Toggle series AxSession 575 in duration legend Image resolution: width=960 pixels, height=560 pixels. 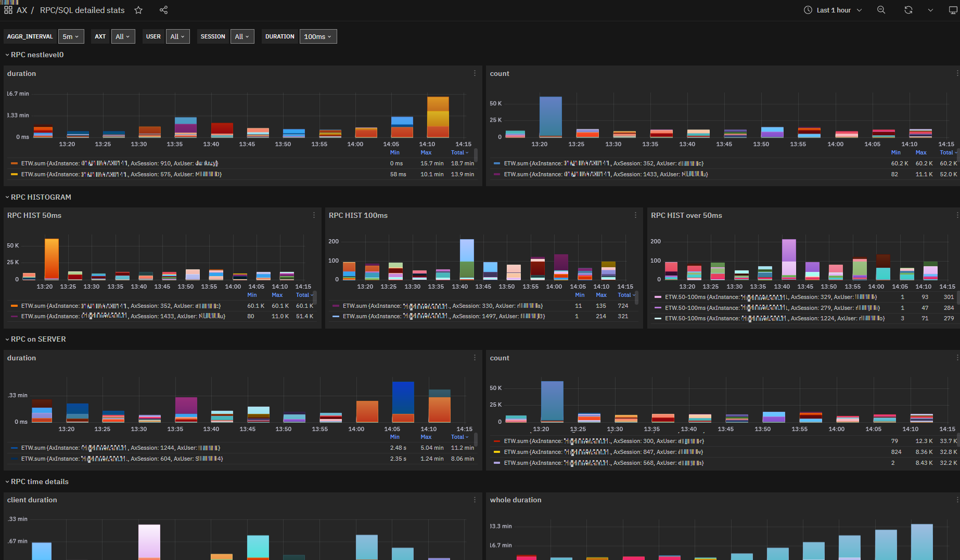pos(121,174)
